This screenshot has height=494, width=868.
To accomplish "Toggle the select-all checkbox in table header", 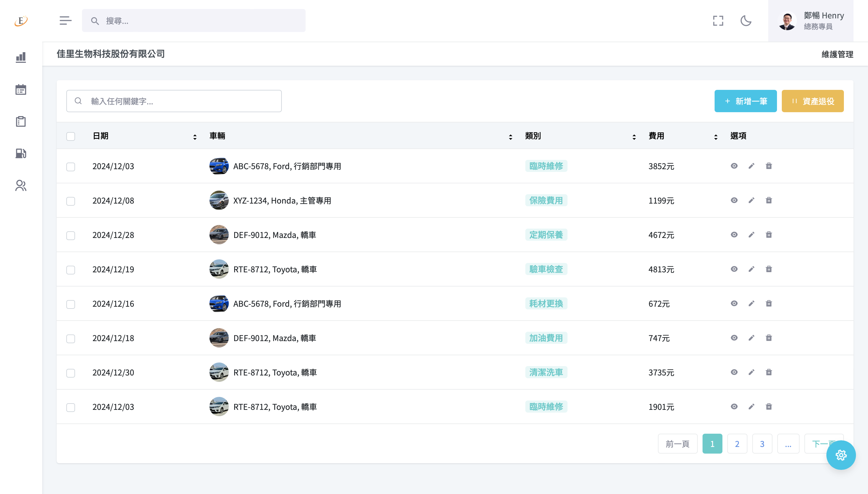I will (x=71, y=136).
